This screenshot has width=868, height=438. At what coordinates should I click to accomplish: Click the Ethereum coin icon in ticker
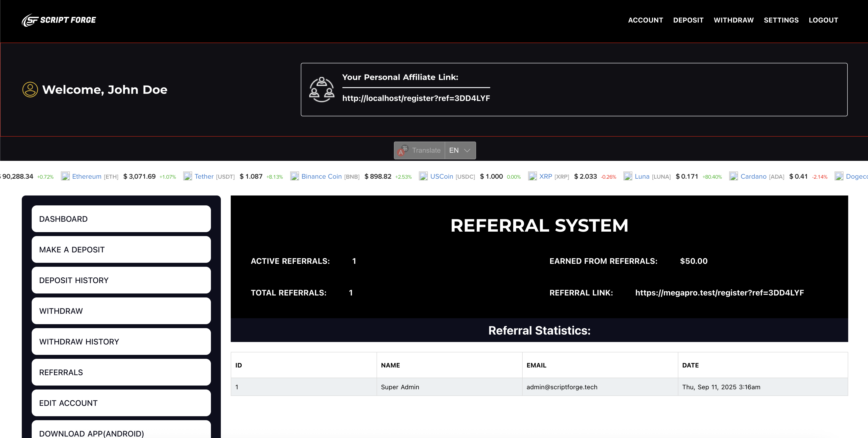pyautogui.click(x=65, y=176)
